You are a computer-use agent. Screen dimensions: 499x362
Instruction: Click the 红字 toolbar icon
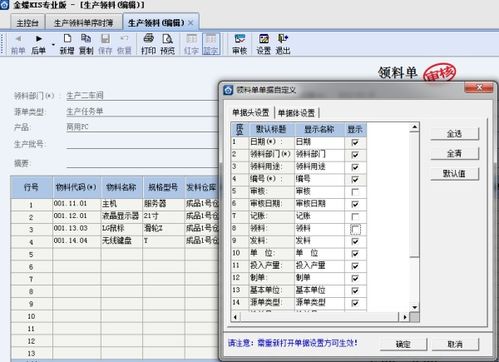click(191, 44)
